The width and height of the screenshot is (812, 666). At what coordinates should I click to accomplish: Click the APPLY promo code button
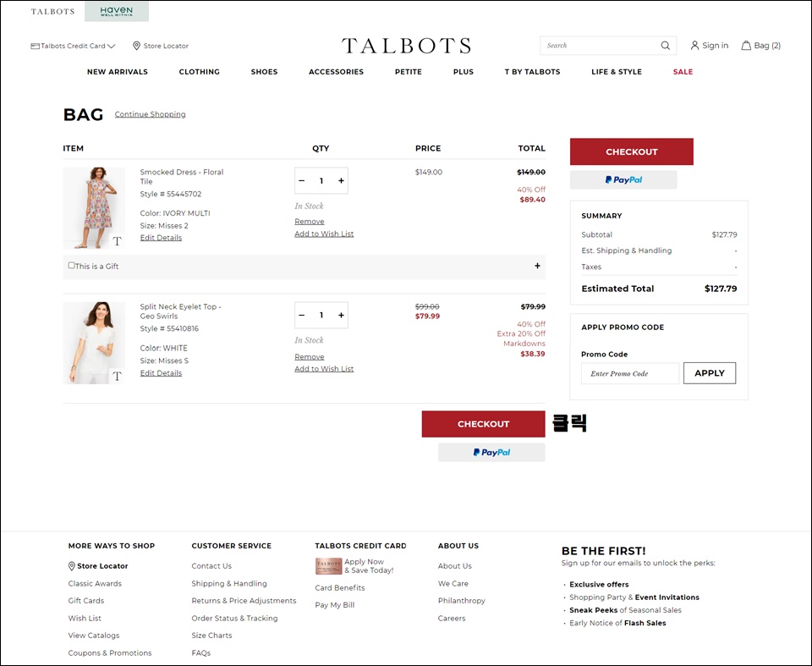click(x=710, y=373)
